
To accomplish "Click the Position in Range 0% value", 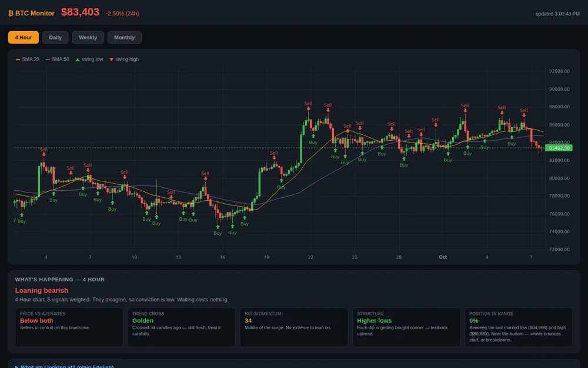I will [473, 321].
